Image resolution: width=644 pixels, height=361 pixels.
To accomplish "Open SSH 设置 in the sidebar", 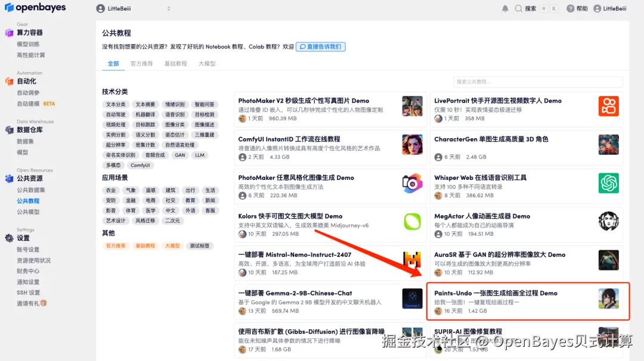I will [29, 292].
